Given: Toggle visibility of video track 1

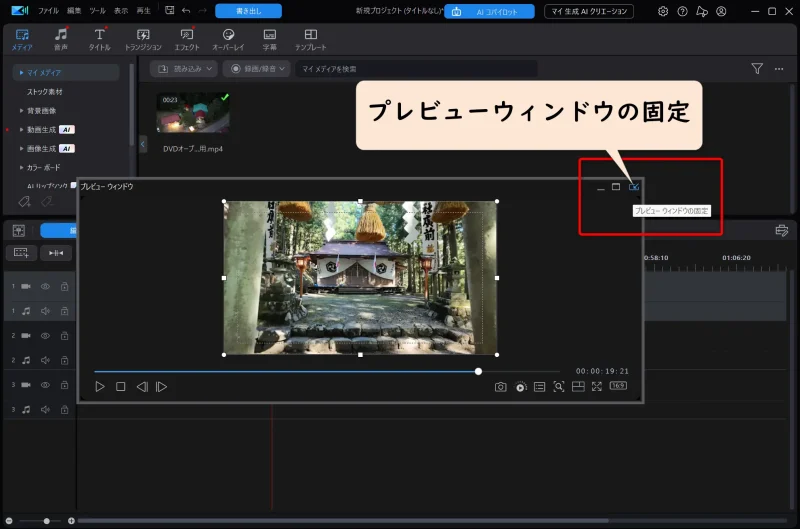Looking at the screenshot, I should (x=45, y=287).
